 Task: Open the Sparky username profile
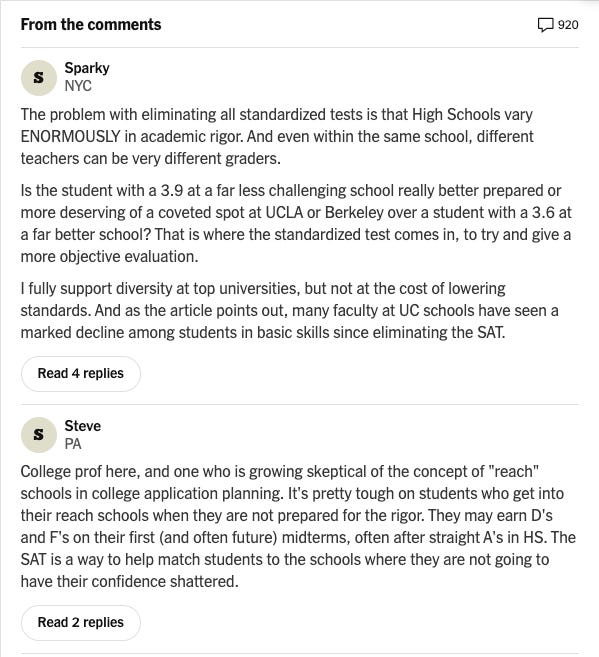(x=87, y=68)
